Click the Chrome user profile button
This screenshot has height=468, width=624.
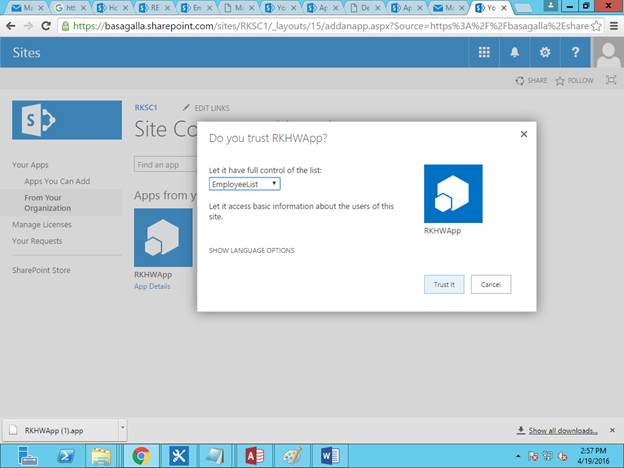click(x=550, y=6)
